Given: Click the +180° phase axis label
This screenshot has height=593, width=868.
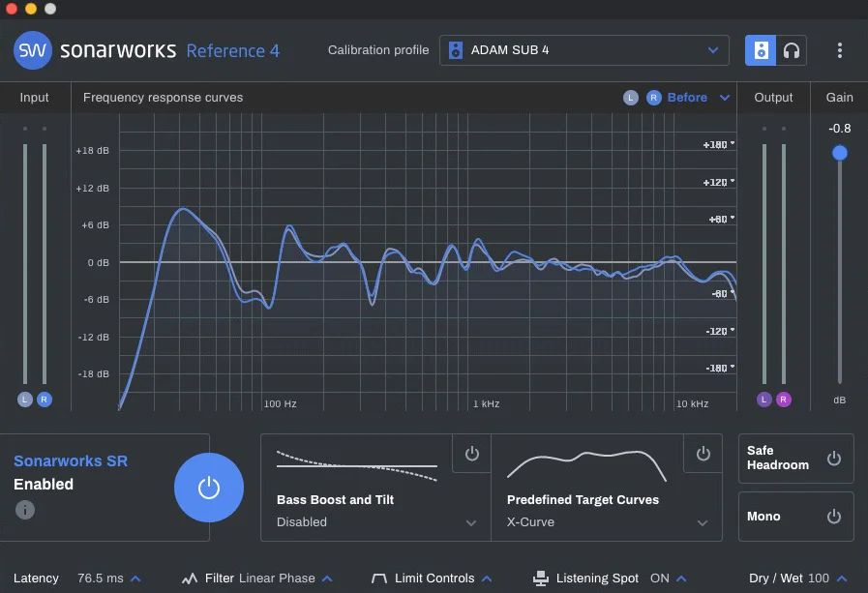Looking at the screenshot, I should [719, 145].
